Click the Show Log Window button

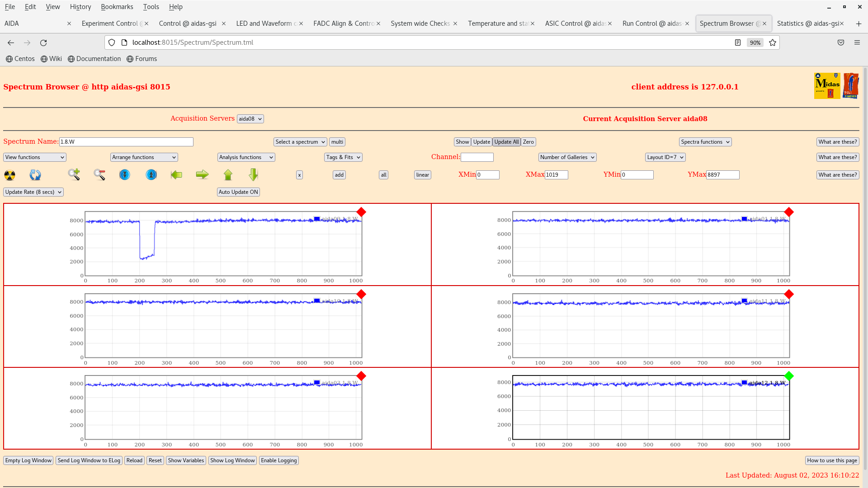pos(232,460)
